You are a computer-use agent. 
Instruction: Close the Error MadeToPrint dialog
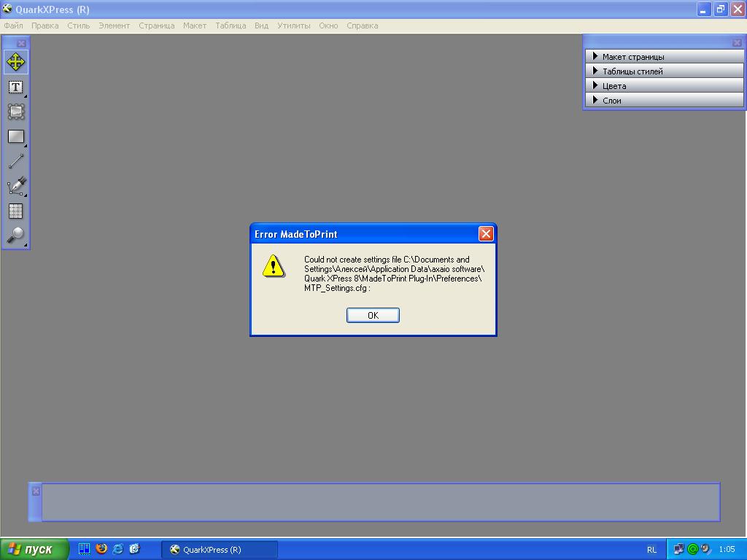486,234
